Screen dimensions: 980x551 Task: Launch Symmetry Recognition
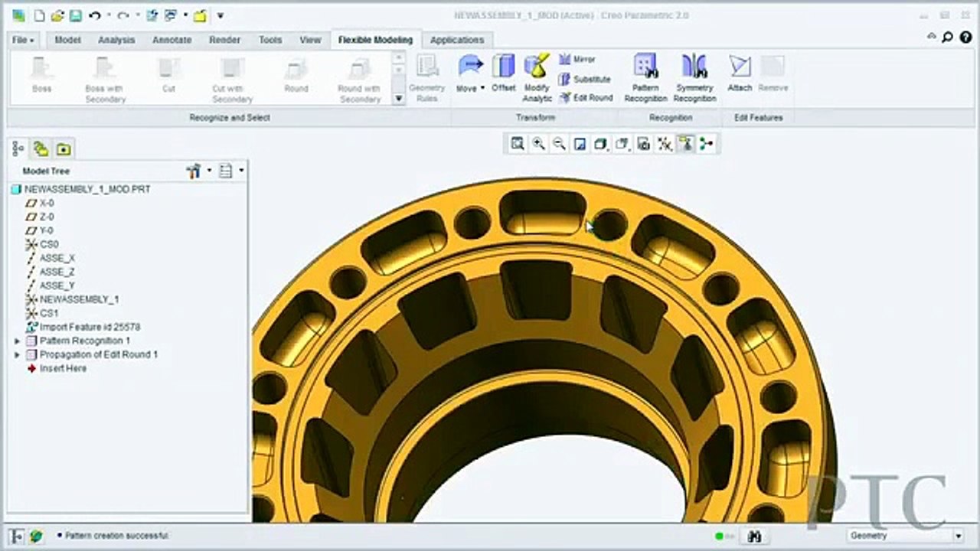pos(694,78)
